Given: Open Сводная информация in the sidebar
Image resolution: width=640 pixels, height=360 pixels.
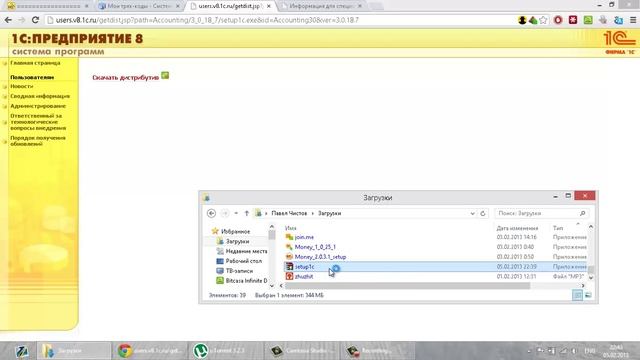Looking at the screenshot, I should 40,96.
